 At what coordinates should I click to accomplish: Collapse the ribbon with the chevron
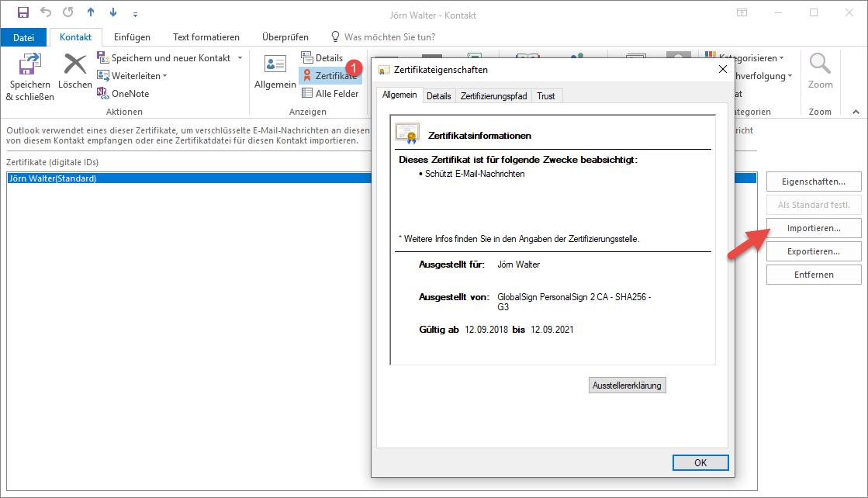tap(856, 112)
